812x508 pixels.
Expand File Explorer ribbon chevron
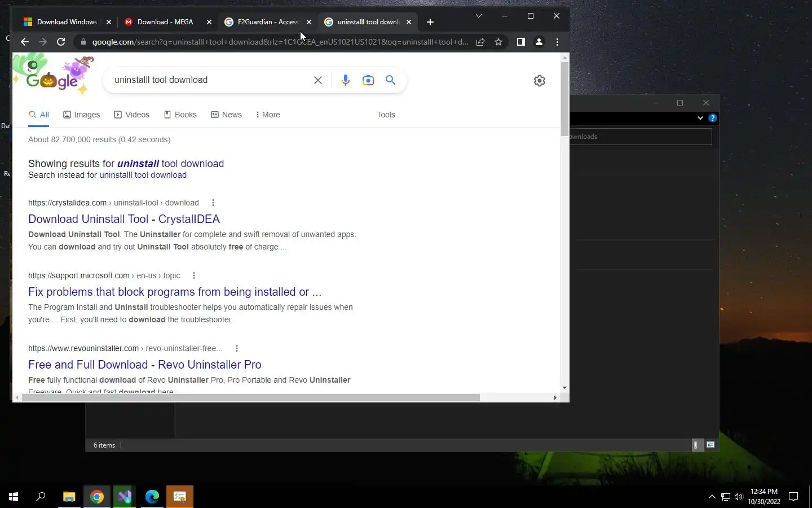point(700,118)
